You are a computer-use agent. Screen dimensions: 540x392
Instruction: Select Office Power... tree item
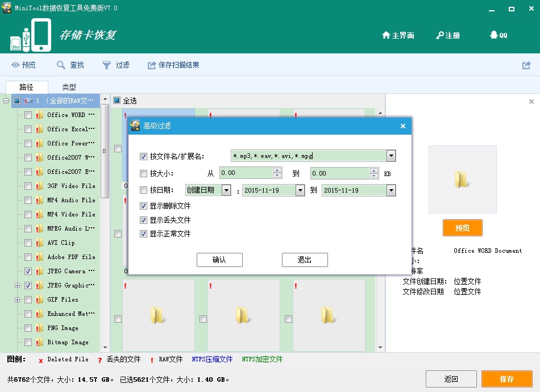(71, 143)
